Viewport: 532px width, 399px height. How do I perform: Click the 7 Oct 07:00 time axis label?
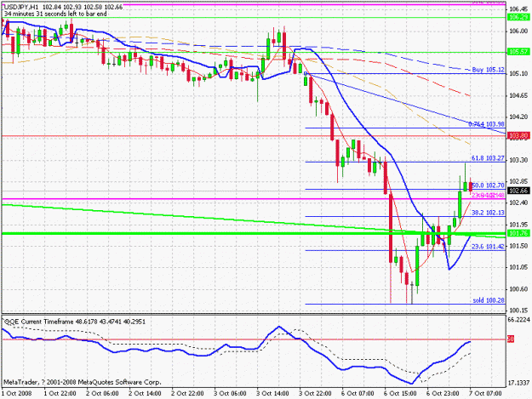(x=485, y=394)
